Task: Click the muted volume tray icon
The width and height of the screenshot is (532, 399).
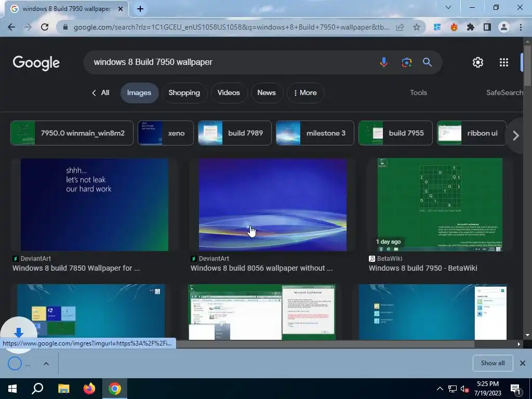Action: pos(464,389)
